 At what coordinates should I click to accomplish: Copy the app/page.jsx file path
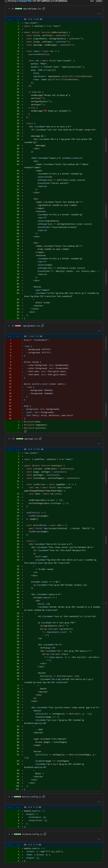point(40,439)
